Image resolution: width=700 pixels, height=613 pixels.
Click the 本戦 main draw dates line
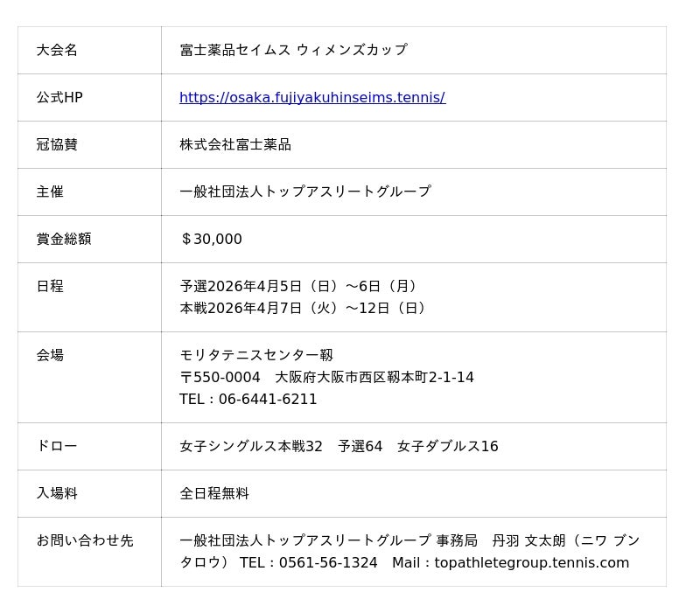(304, 308)
